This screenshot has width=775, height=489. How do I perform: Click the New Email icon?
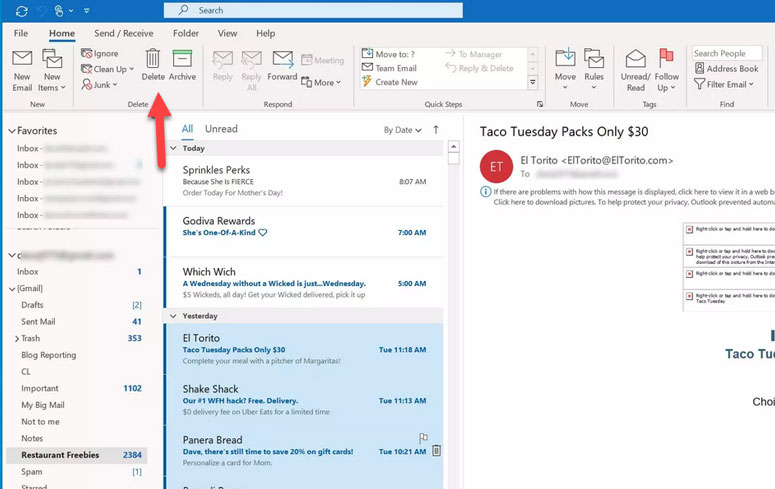tap(22, 58)
